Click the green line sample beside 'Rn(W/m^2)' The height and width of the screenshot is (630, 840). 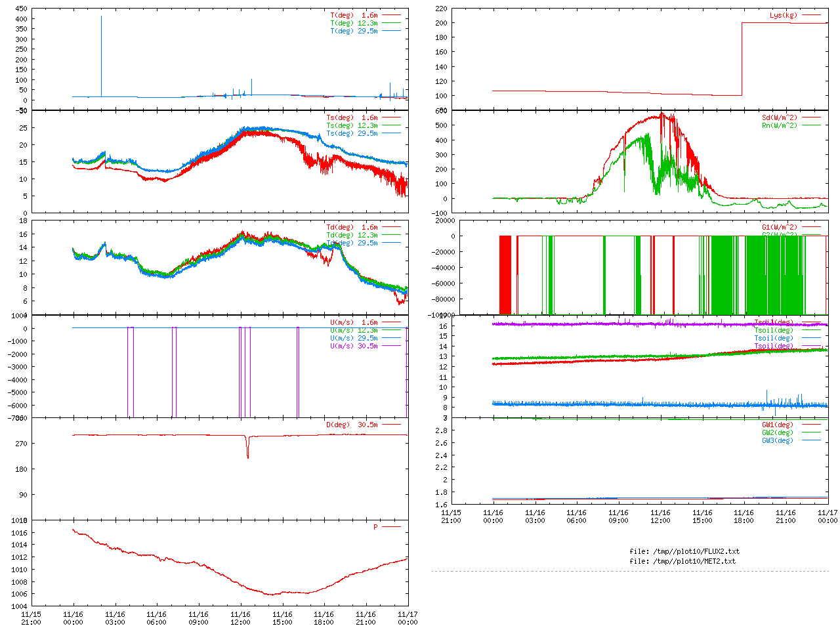click(811, 125)
